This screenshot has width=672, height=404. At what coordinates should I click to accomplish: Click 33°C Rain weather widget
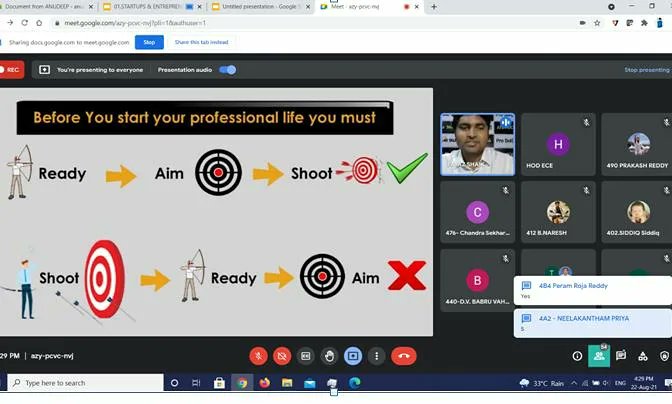[542, 383]
